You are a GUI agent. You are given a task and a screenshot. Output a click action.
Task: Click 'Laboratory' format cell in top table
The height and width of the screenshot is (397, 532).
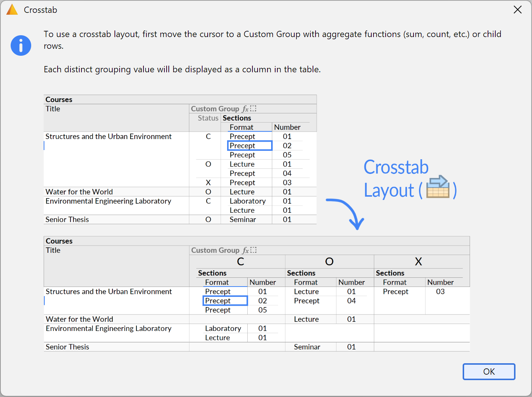pos(248,201)
